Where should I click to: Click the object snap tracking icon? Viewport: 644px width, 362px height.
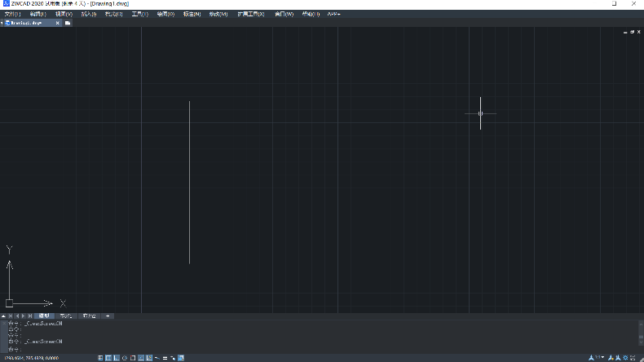tap(149, 357)
